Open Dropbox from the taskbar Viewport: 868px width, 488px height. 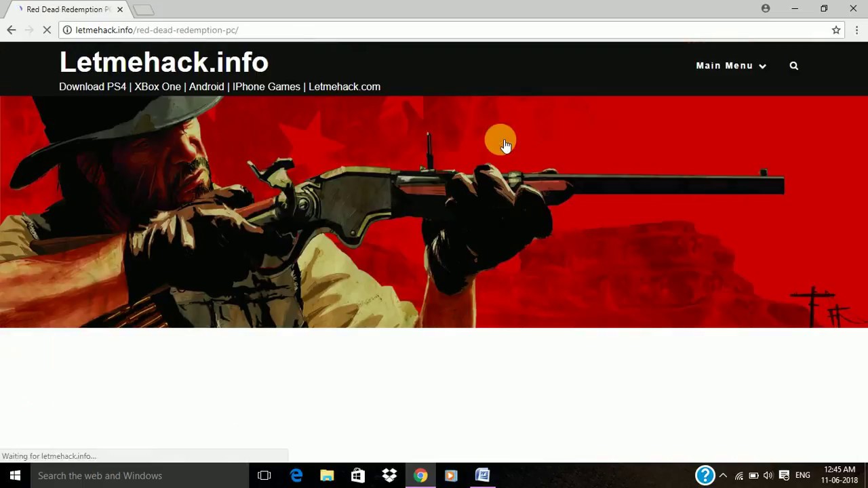[389, 475]
